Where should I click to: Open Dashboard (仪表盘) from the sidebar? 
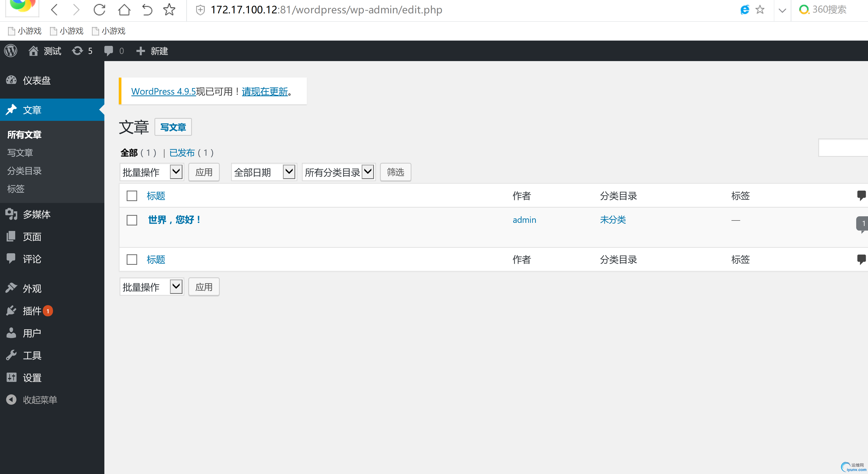point(36,80)
